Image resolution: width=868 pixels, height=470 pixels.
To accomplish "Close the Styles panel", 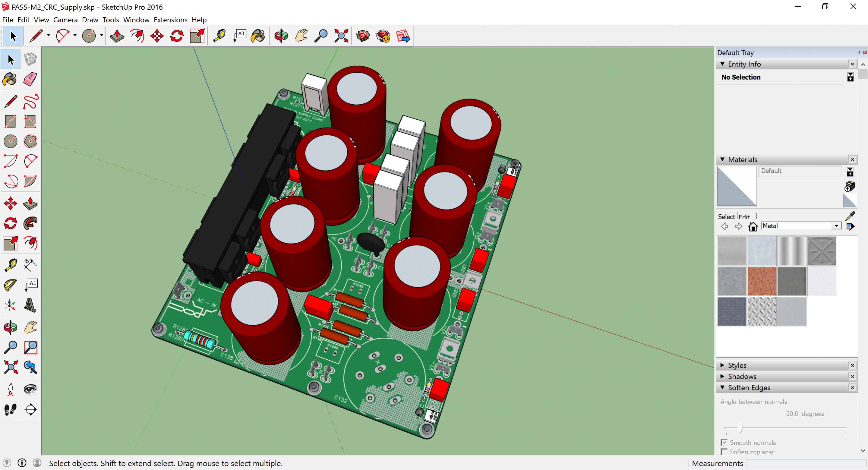I will 852,365.
